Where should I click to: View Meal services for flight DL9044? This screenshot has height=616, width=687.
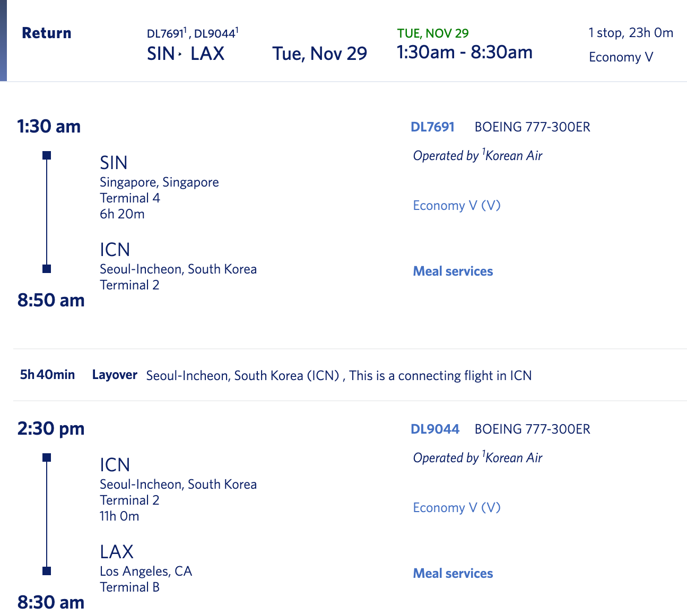pos(453,574)
